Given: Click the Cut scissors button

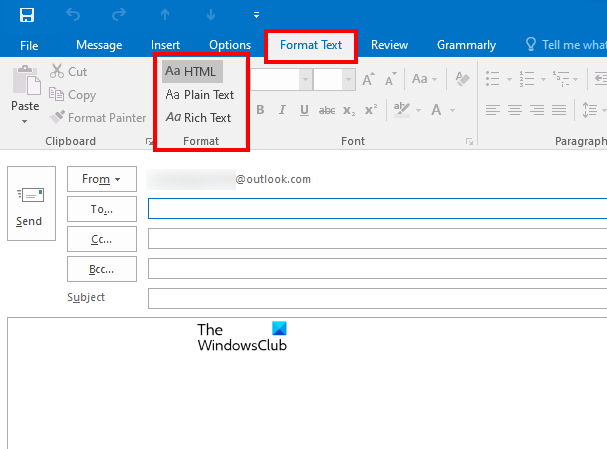Looking at the screenshot, I should click(x=68, y=72).
